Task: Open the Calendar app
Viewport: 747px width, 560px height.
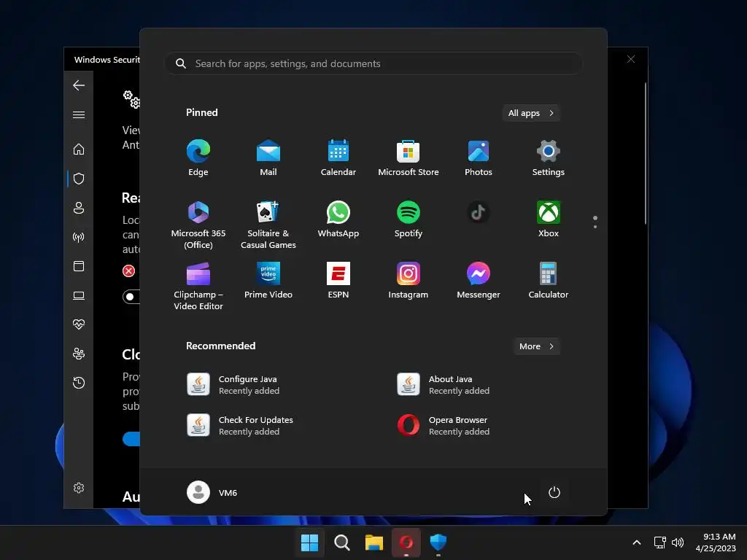Action: tap(338, 157)
